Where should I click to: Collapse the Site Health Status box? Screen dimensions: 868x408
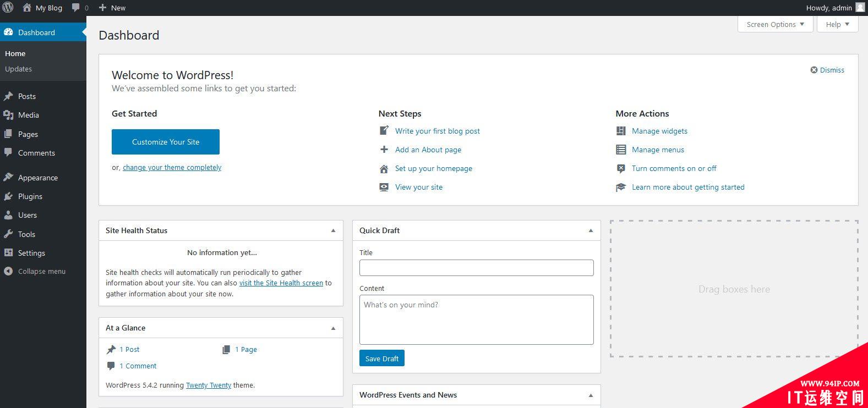click(x=333, y=230)
